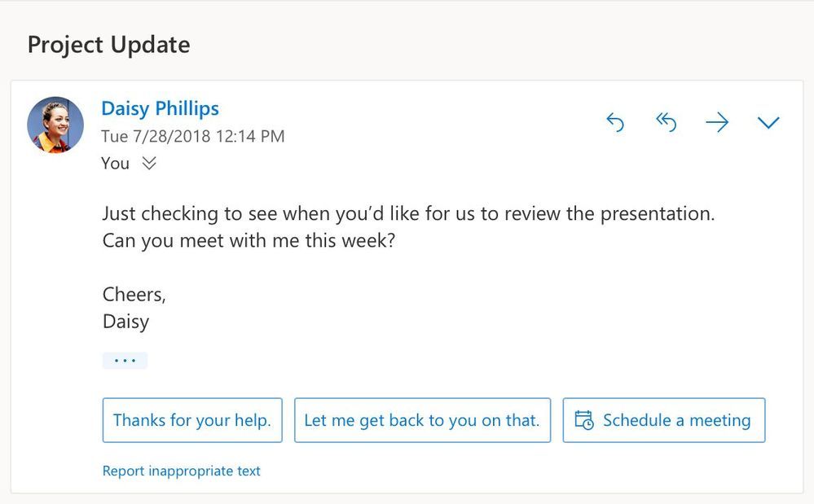Click Daisy Phillips's profile picture
The image size is (814, 504).
(55, 125)
